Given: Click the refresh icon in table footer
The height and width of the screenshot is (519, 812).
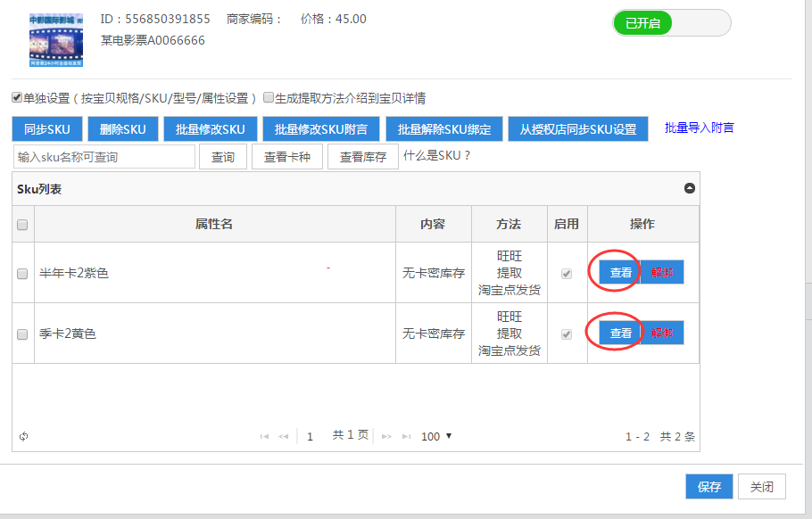Looking at the screenshot, I should (23, 436).
